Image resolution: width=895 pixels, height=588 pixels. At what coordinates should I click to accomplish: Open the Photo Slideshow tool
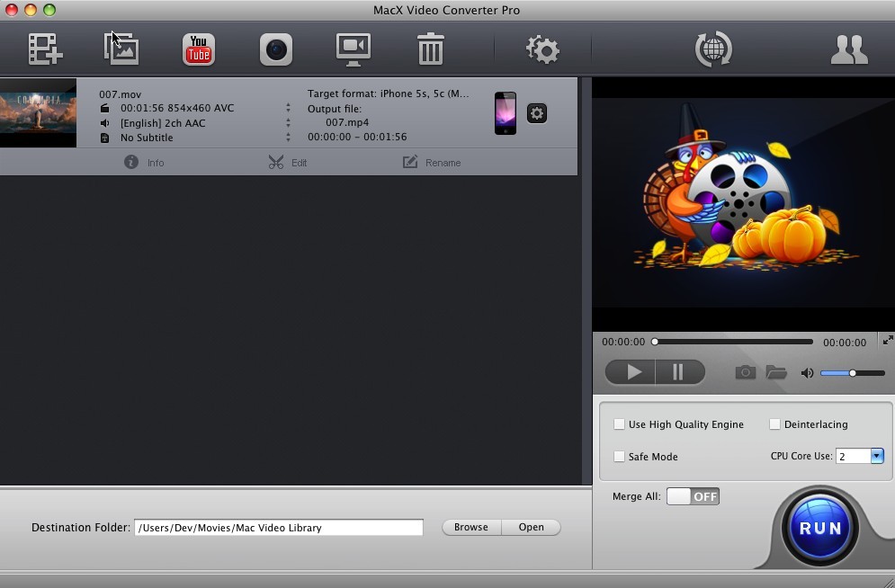point(121,49)
